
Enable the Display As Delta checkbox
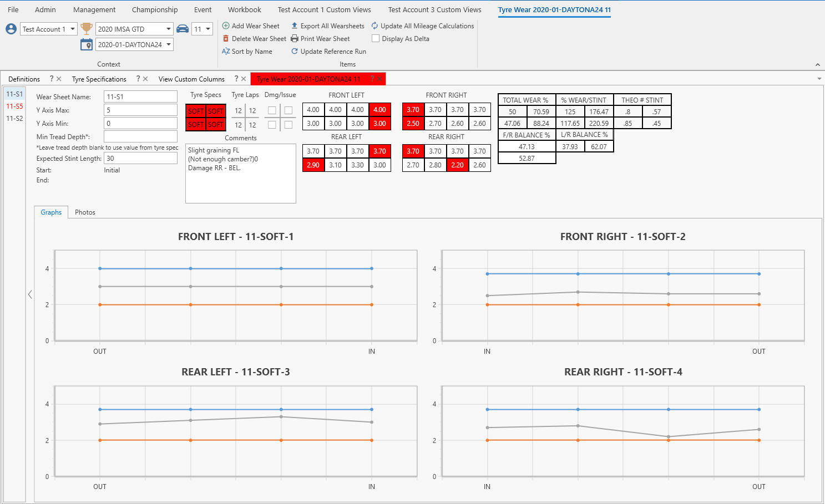point(376,39)
